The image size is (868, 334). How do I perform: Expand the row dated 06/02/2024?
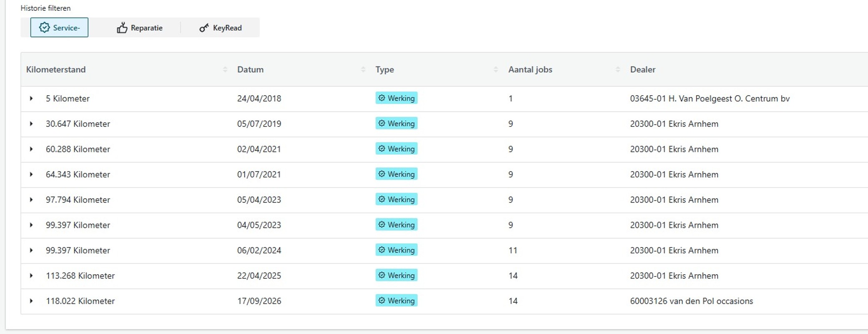31,250
